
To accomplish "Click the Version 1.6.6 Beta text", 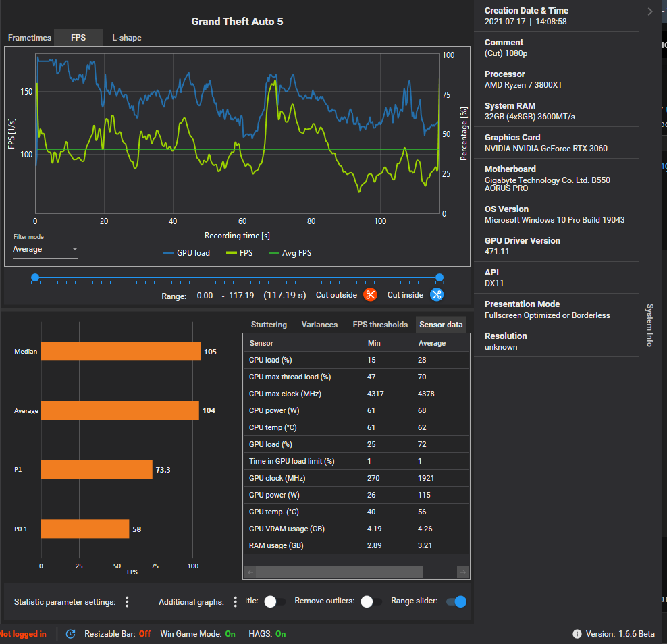I will [620, 634].
